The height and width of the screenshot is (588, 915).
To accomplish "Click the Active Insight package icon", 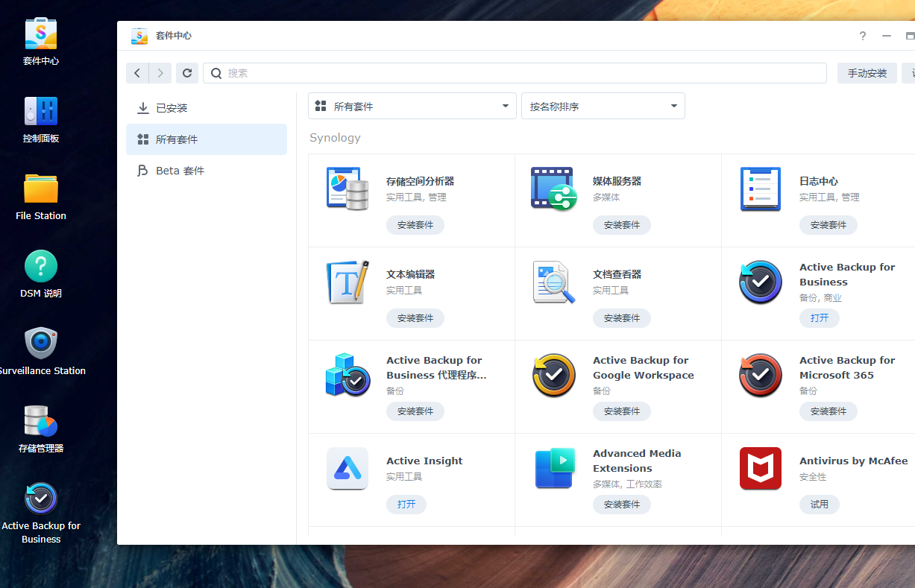I will pyautogui.click(x=348, y=468).
